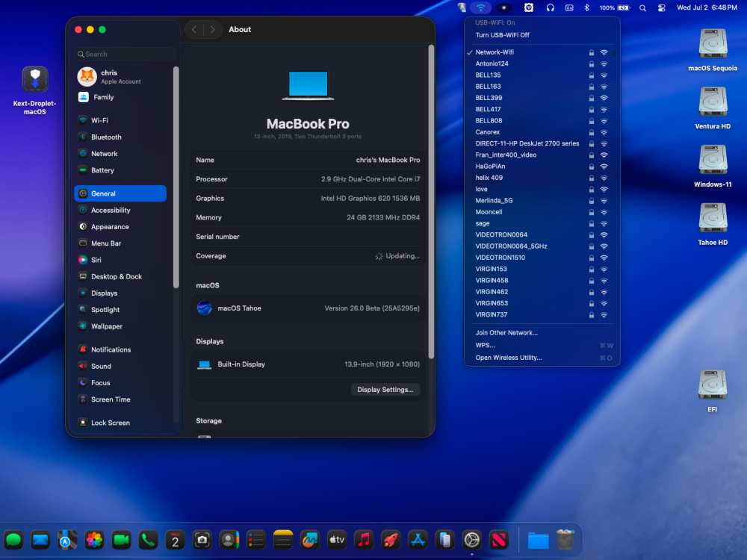Open battery status in menu bar

[615, 7]
